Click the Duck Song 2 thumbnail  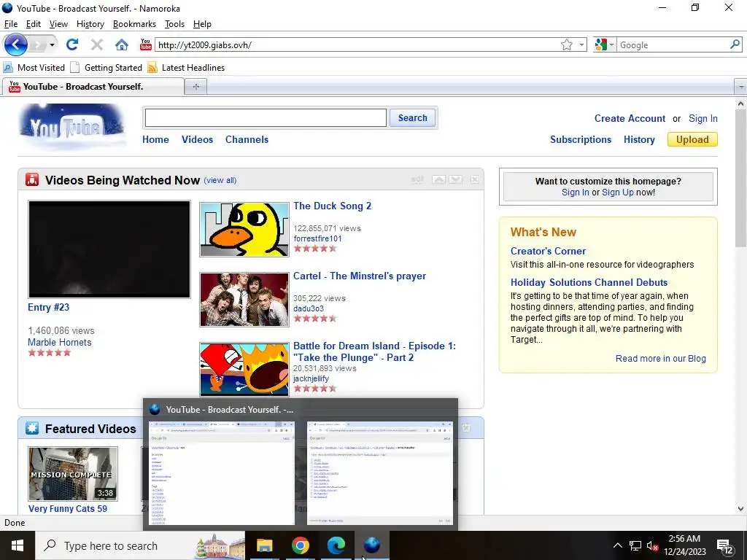pos(244,230)
